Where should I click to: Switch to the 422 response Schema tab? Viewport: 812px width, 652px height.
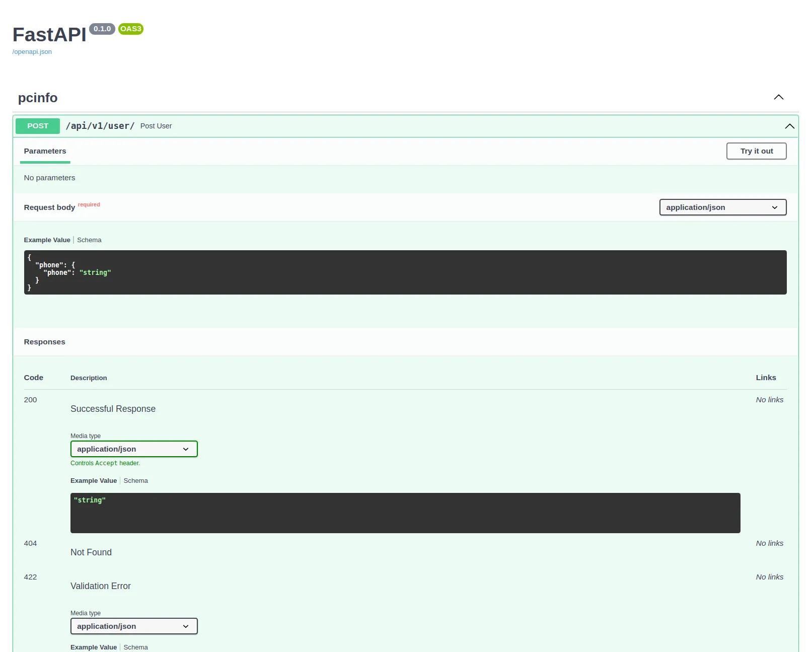136,647
